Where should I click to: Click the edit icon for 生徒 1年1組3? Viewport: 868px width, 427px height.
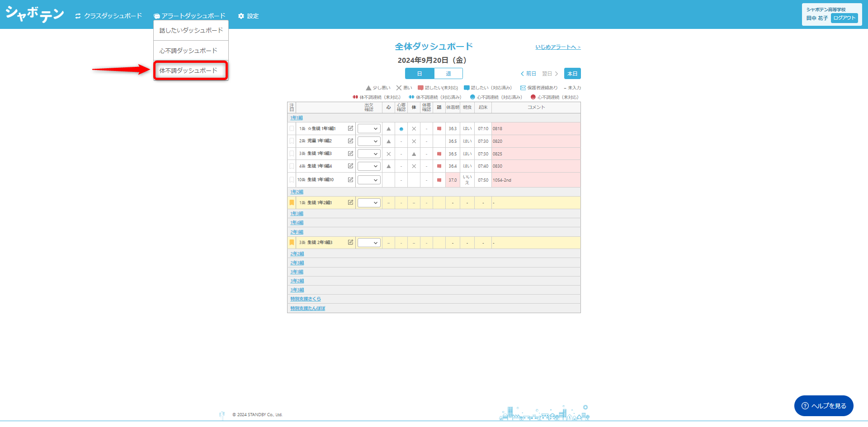pyautogui.click(x=350, y=154)
